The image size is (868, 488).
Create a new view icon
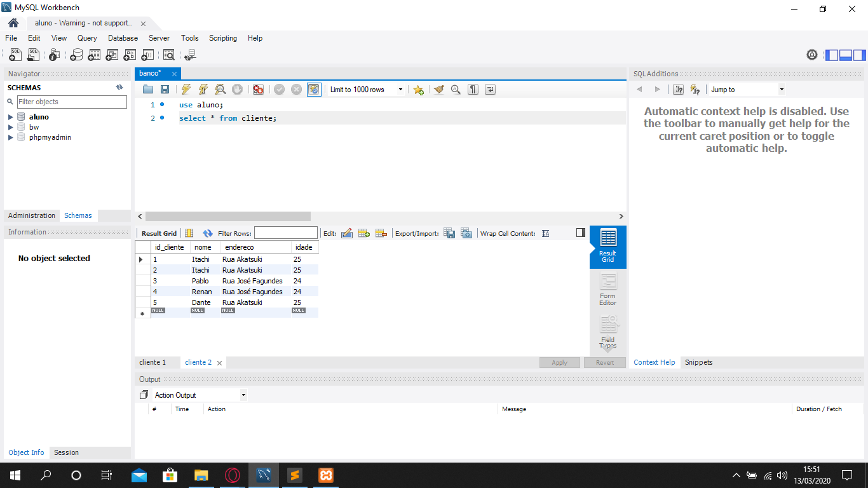pos(112,55)
